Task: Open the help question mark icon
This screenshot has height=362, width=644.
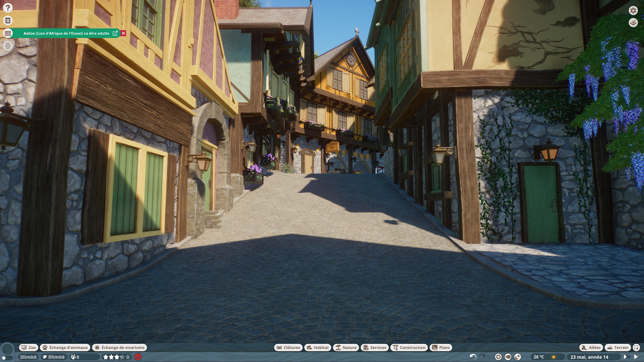Action: click(x=8, y=8)
